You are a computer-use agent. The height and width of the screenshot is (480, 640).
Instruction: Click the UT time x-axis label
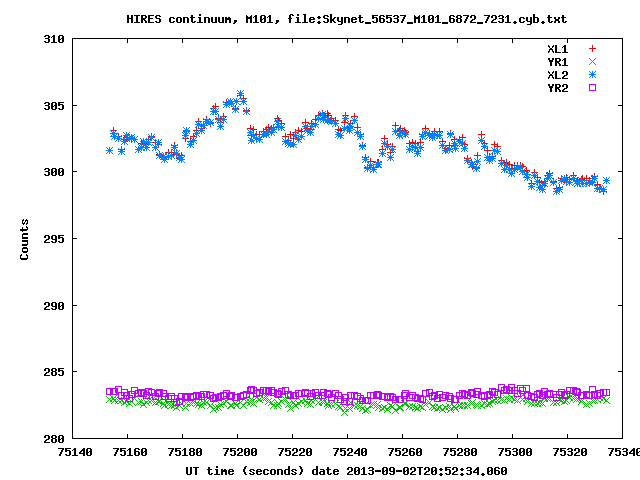[x=346, y=471]
